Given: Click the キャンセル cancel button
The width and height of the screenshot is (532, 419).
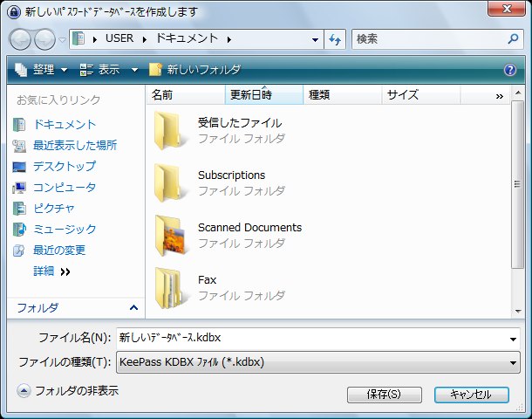Looking at the screenshot, I should (471, 395).
